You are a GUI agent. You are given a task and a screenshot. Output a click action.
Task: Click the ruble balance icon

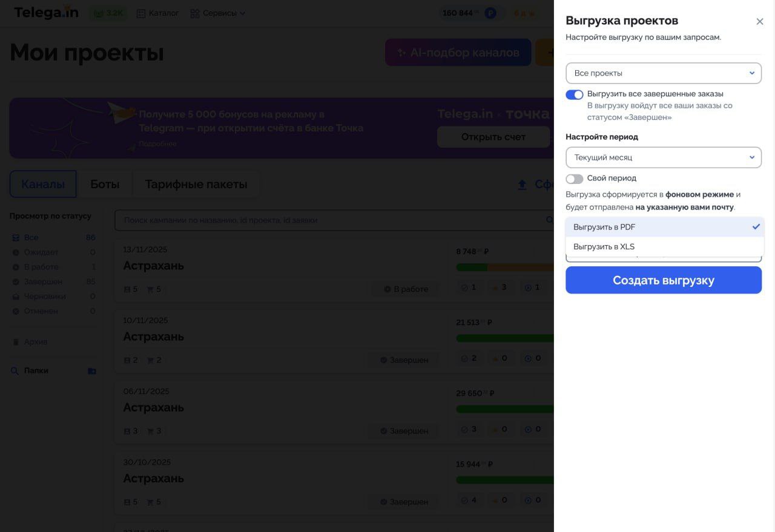(490, 13)
